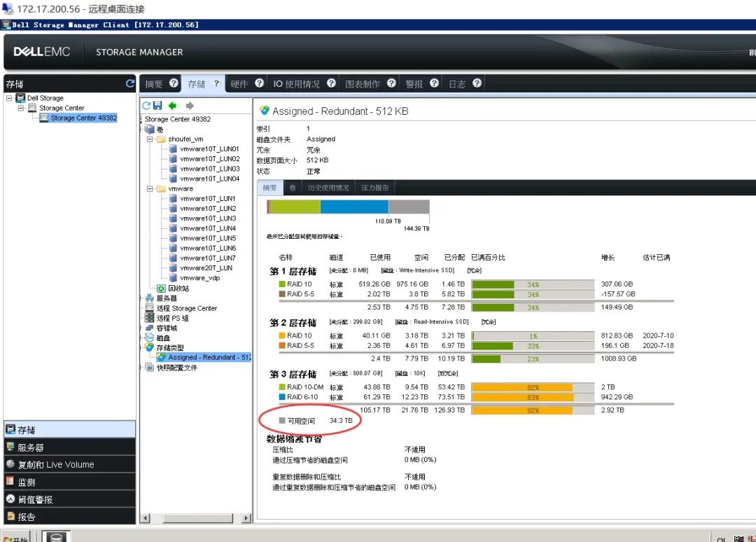Switch to the 日志 tab
This screenshot has height=542, width=756.
click(x=457, y=84)
